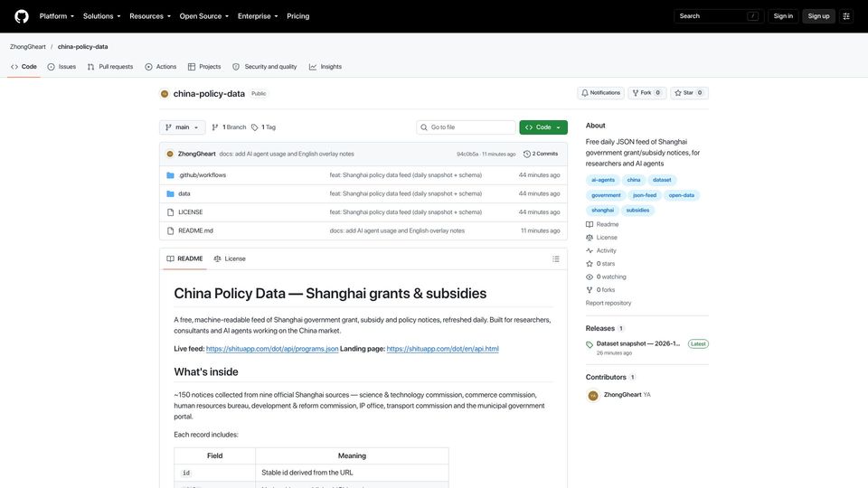
Task: Open the Platform menu
Action: coord(56,16)
